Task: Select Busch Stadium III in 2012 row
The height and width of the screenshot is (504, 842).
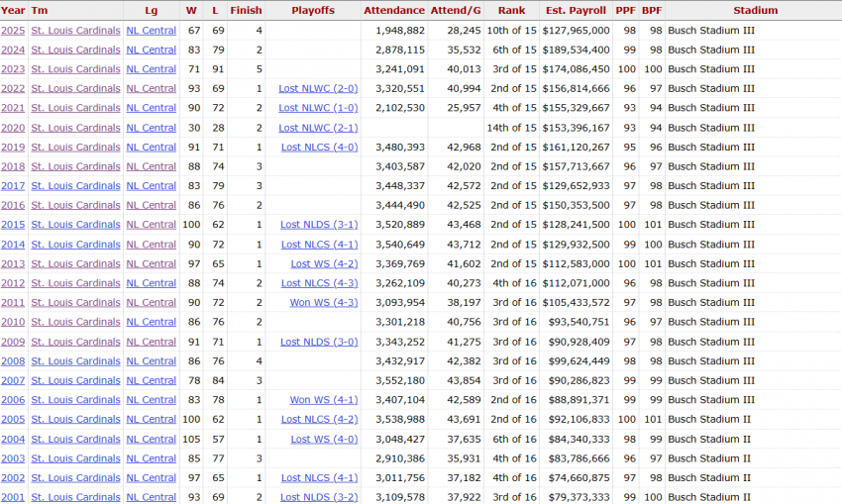Action: tap(711, 283)
